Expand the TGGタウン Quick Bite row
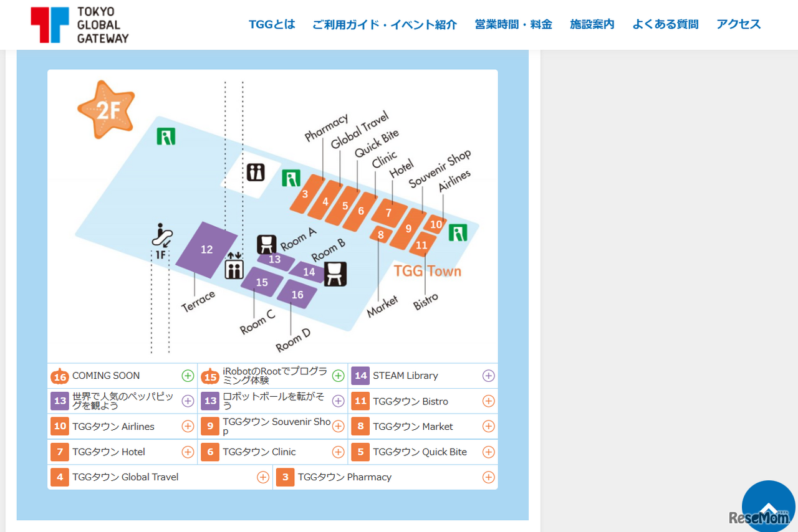Screen dimensions: 798x532 [489, 452]
